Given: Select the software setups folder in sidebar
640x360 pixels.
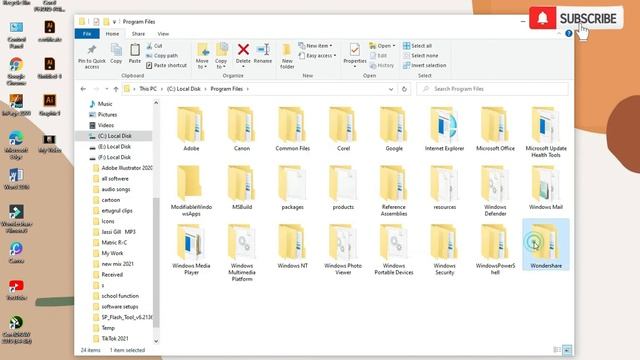Looking at the screenshot, I should 120,307.
